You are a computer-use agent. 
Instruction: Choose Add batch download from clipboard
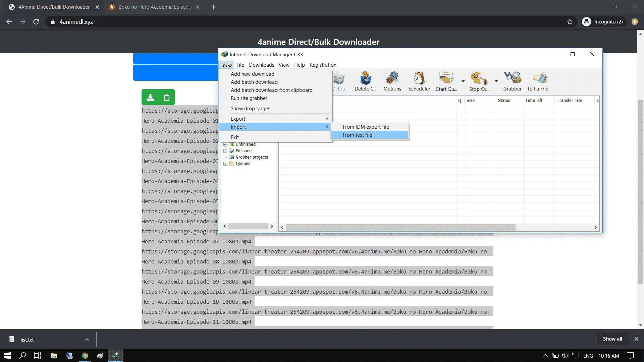(275, 90)
